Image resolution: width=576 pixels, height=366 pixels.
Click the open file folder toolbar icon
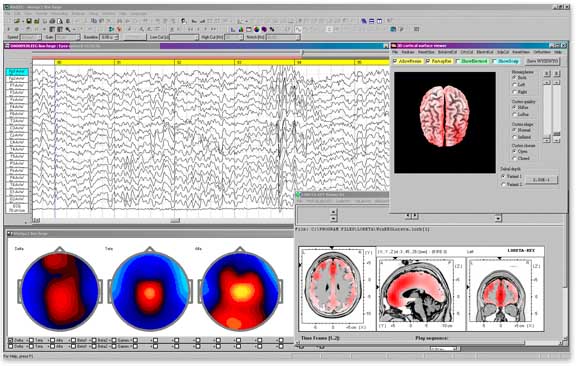pos(17,21)
